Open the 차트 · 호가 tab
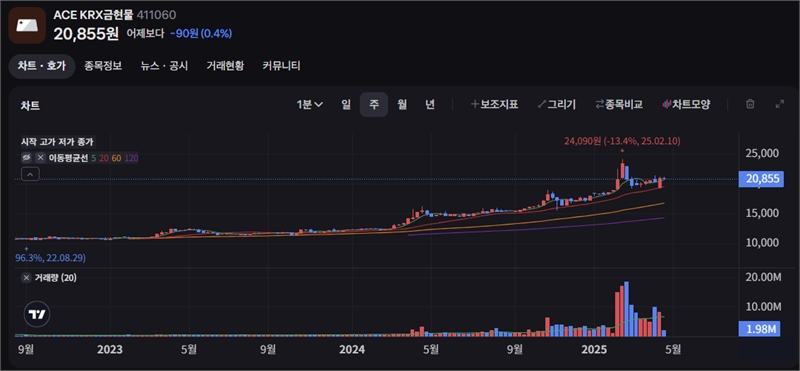 [x=42, y=66]
